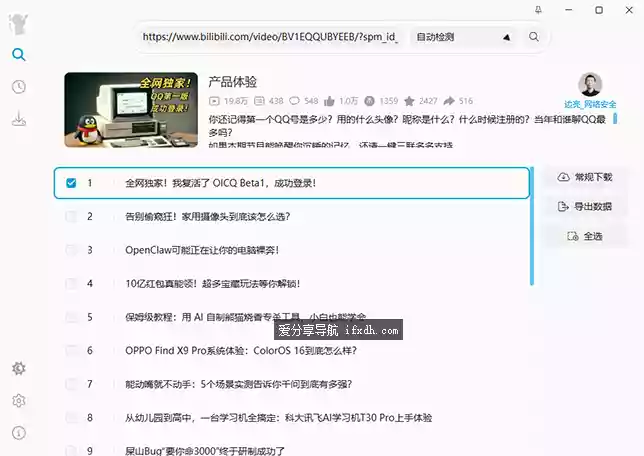Click the bilibili URL input field
644x456 pixels.
pos(270,37)
